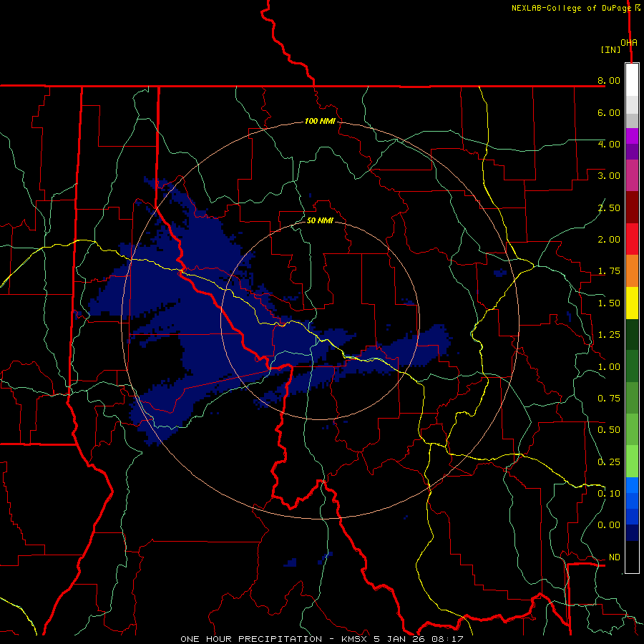This screenshot has width=644, height=644.
Task: Click the 2.00 legend value
Action: point(609,240)
